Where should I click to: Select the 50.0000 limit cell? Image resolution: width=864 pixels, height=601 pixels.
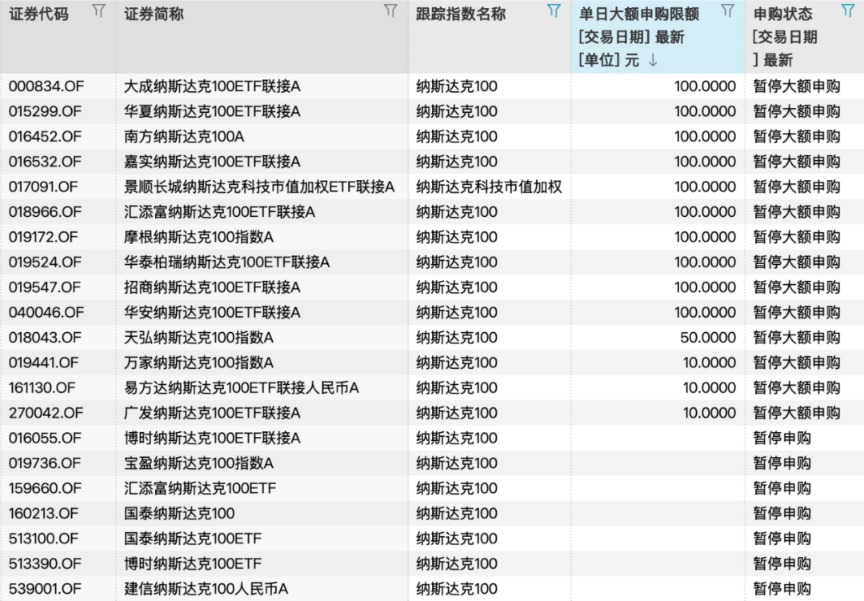click(x=708, y=337)
